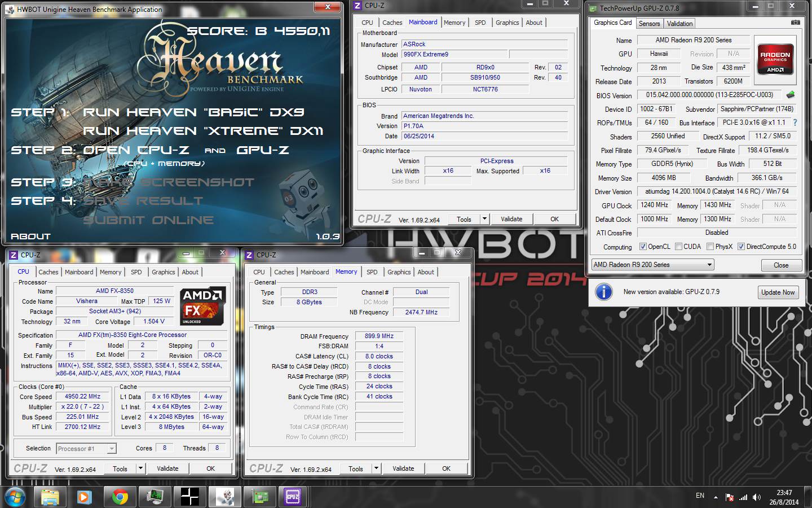
Task: Click Validate in the CPU tab window
Action: tap(167, 468)
